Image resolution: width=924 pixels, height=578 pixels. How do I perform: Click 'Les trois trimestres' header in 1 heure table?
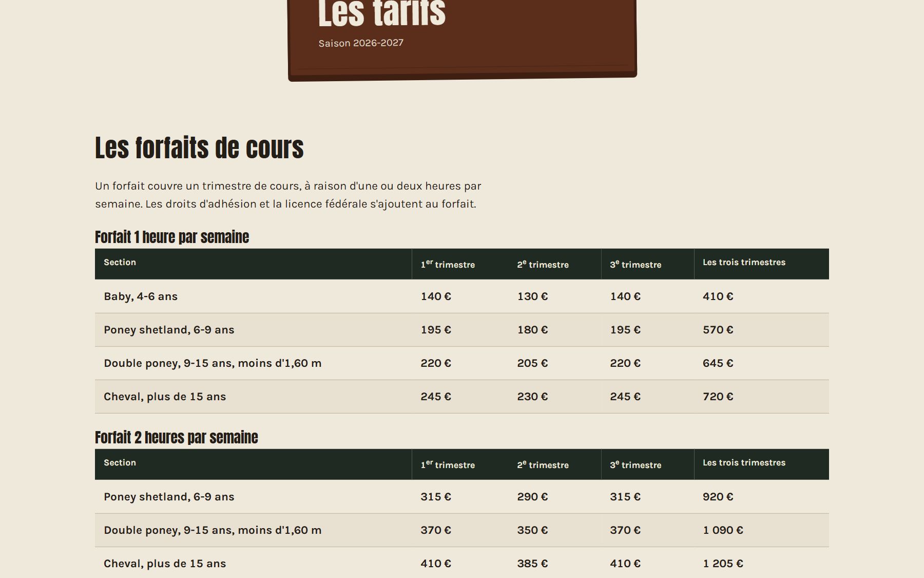744,262
